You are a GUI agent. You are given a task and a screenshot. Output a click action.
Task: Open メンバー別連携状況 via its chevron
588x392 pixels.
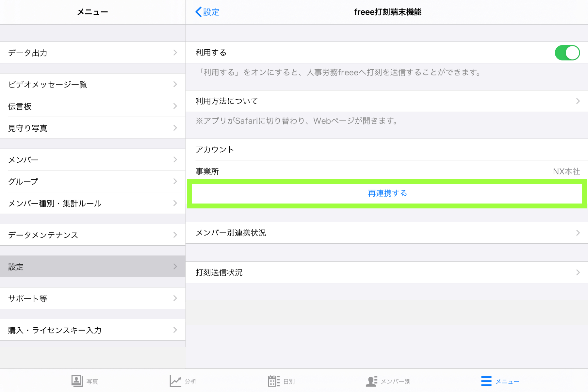[578, 233]
